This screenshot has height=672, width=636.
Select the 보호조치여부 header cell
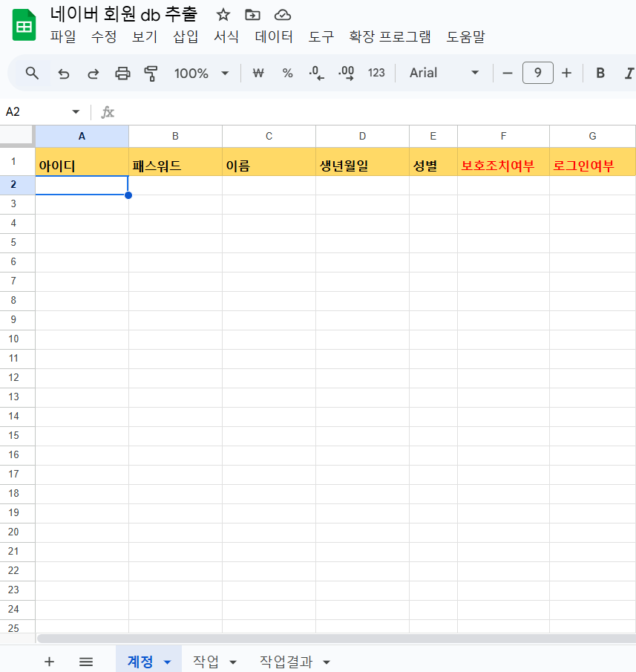[x=503, y=162]
